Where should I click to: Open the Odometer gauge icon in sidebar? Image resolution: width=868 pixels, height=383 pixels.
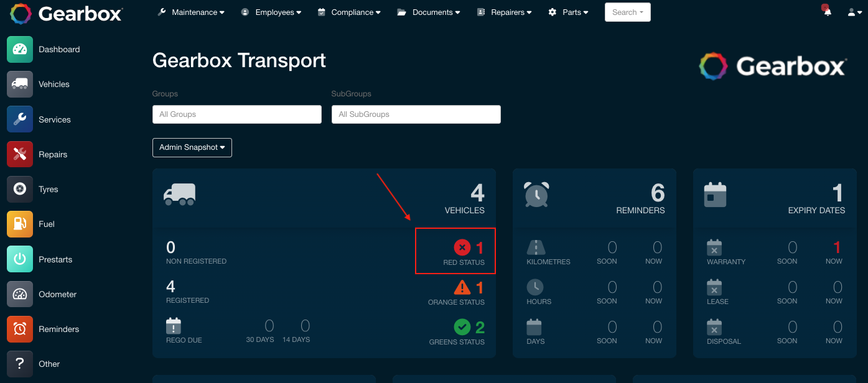[x=20, y=294]
